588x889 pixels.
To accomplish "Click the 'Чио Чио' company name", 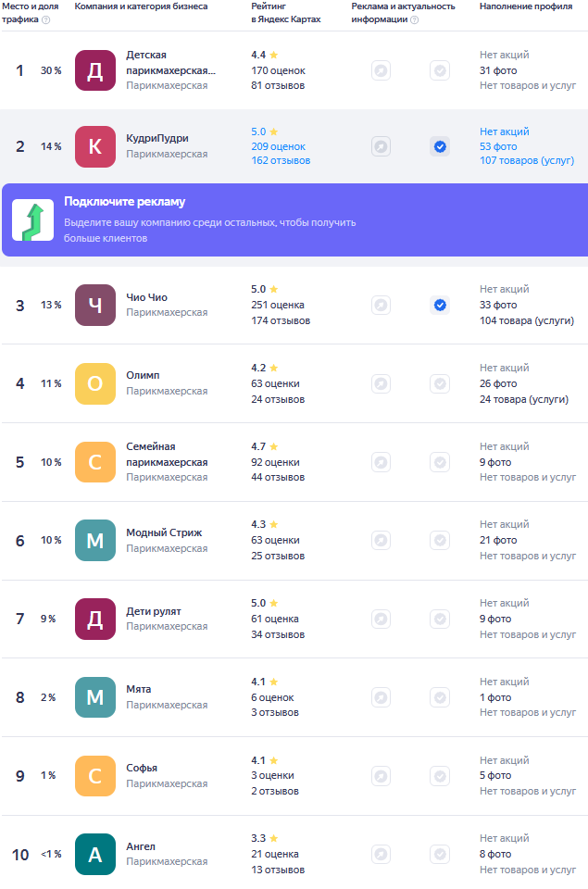I will point(147,297).
